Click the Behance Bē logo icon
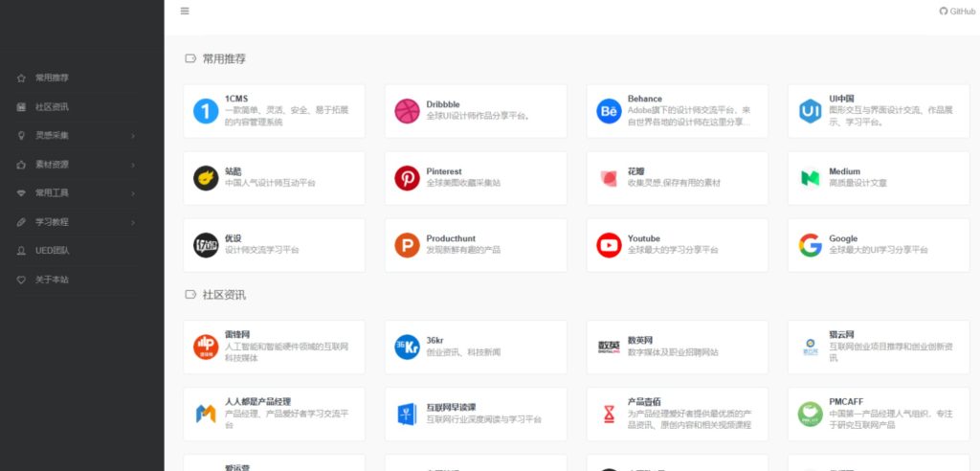The width and height of the screenshot is (980, 471). coord(609,111)
